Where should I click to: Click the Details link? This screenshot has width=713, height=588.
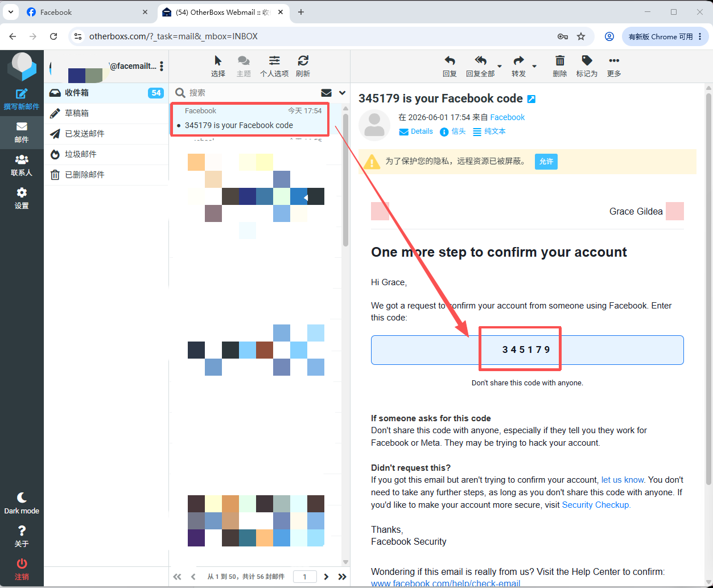point(416,131)
